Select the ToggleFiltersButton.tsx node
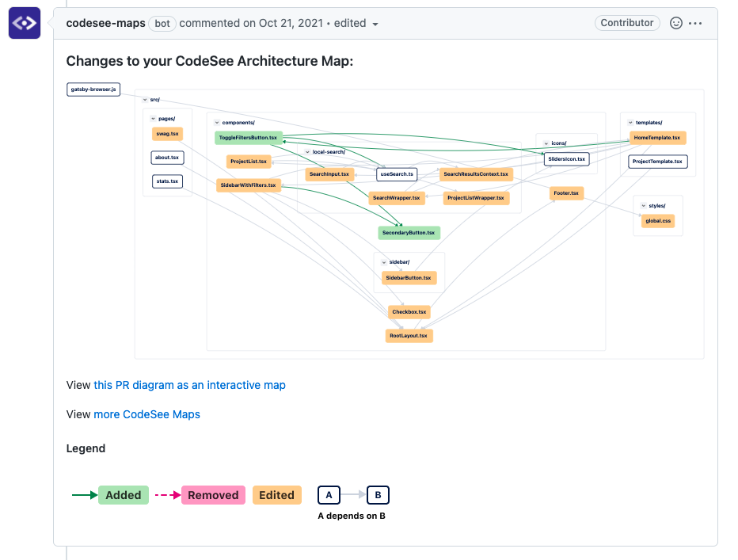The image size is (738, 560). pyautogui.click(x=249, y=138)
